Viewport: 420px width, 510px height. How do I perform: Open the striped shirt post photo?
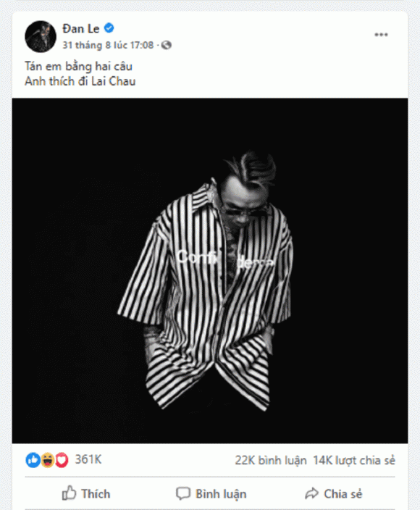coord(210,271)
